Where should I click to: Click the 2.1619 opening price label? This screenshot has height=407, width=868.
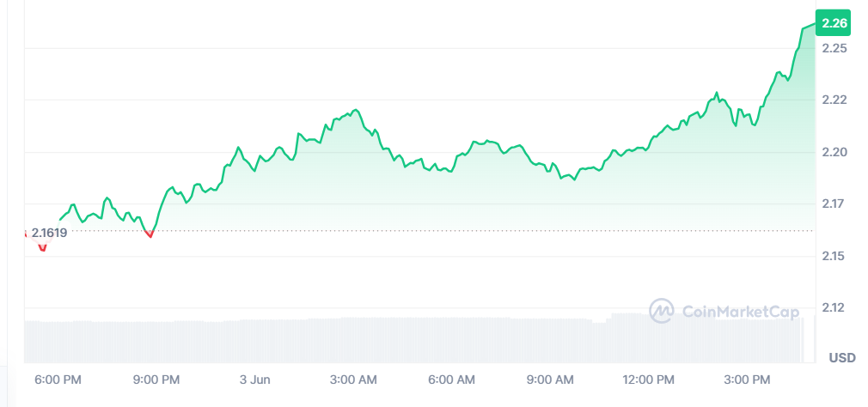(49, 233)
